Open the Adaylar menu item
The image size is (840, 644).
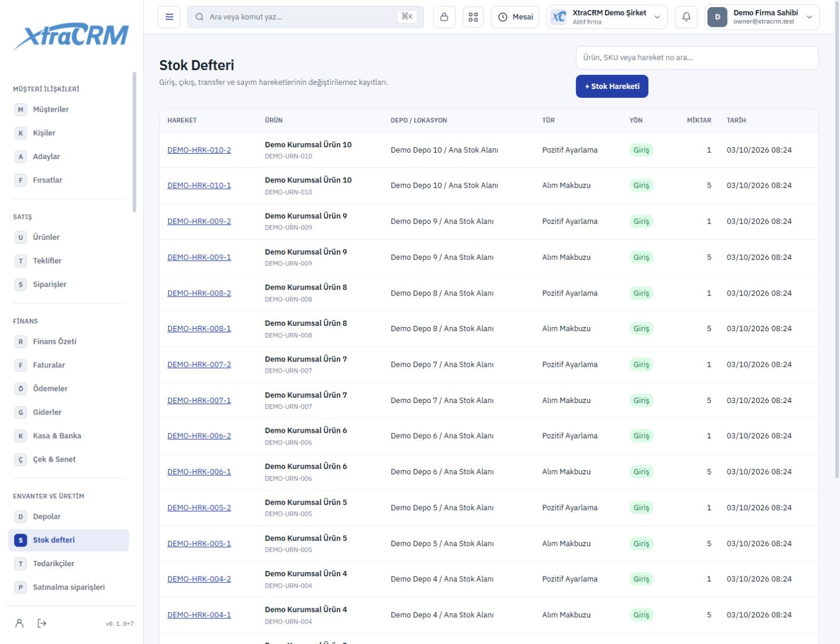69,157
